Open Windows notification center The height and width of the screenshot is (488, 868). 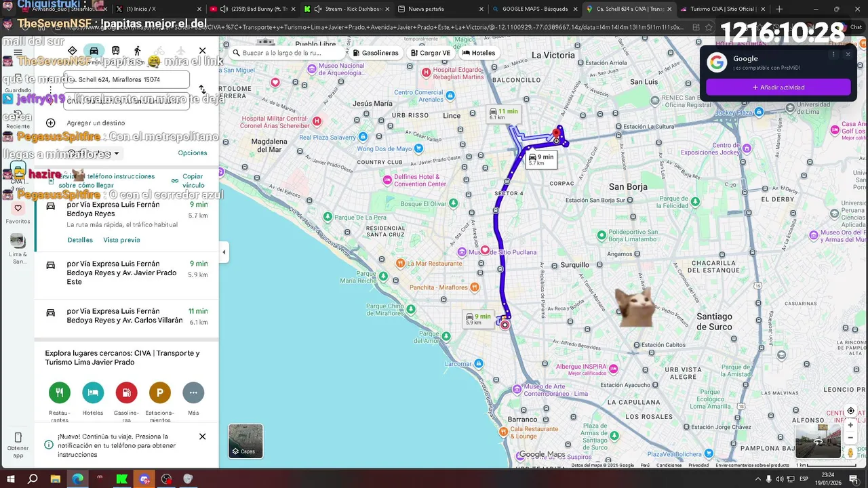click(854, 479)
